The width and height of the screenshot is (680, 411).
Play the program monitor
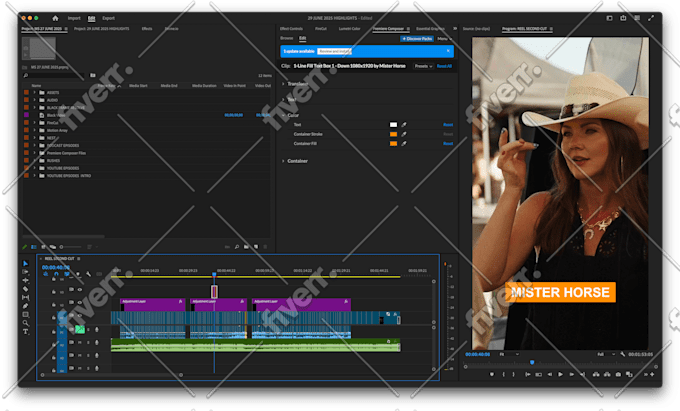point(560,374)
